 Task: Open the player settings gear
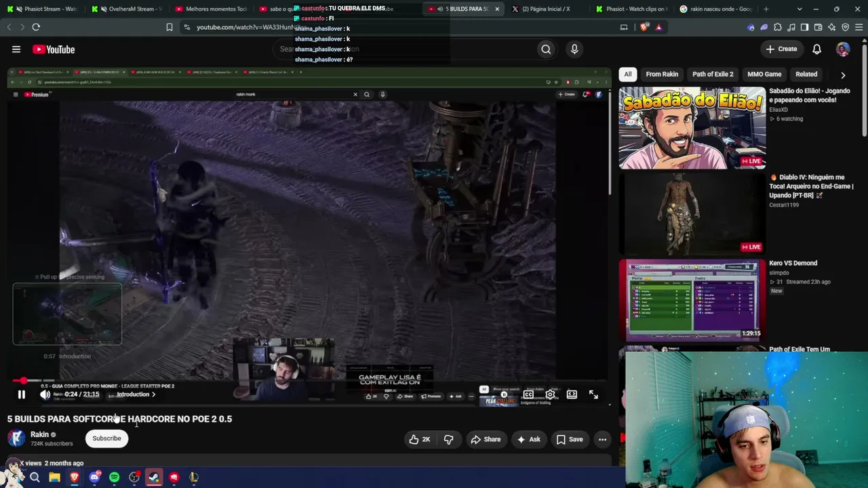click(550, 394)
